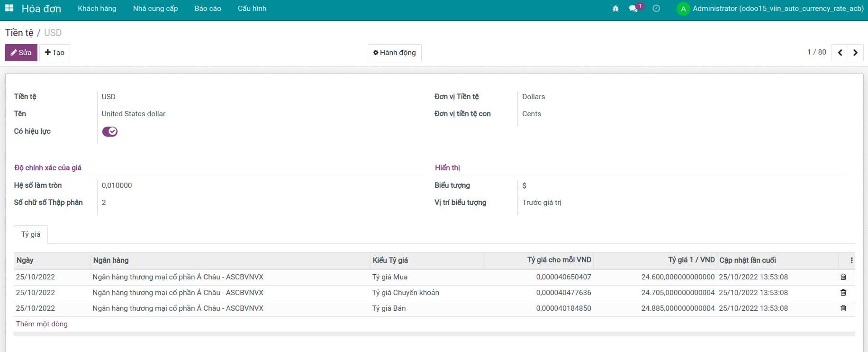This screenshot has width=868, height=352.
Task: Sort by the Ngày column header
Action: click(x=25, y=260)
